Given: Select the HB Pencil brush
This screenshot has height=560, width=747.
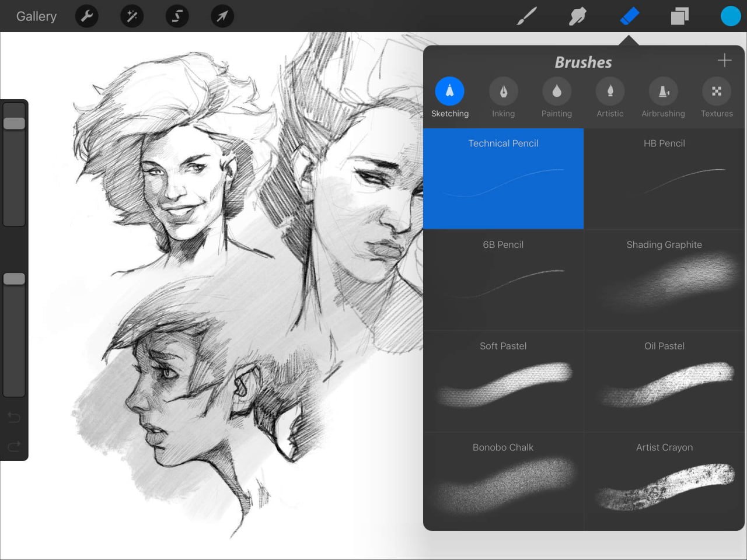Looking at the screenshot, I should coord(664,178).
